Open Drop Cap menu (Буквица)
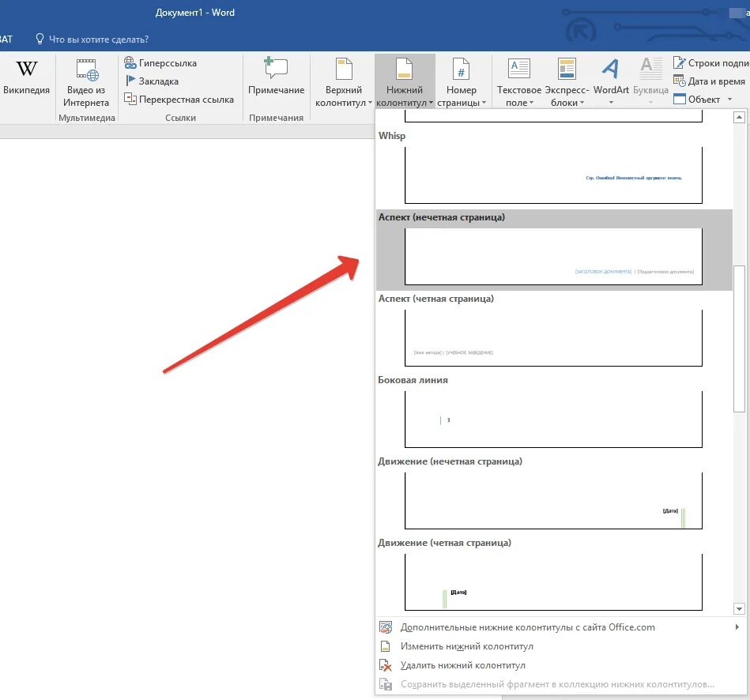750x700 pixels. click(x=650, y=82)
